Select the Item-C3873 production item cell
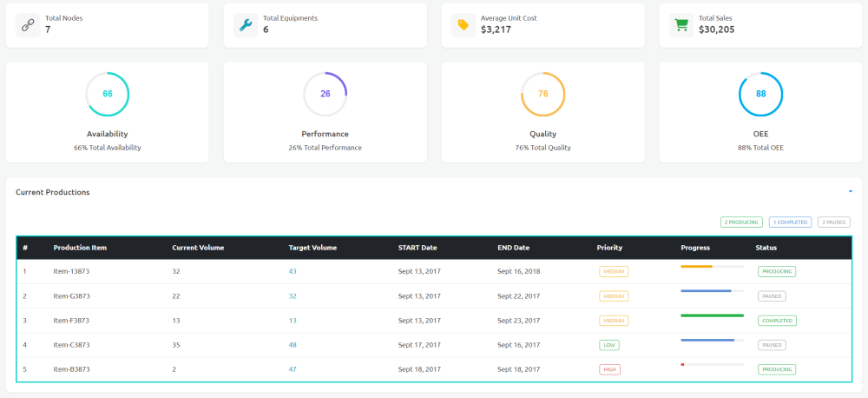868x398 pixels. (x=71, y=345)
